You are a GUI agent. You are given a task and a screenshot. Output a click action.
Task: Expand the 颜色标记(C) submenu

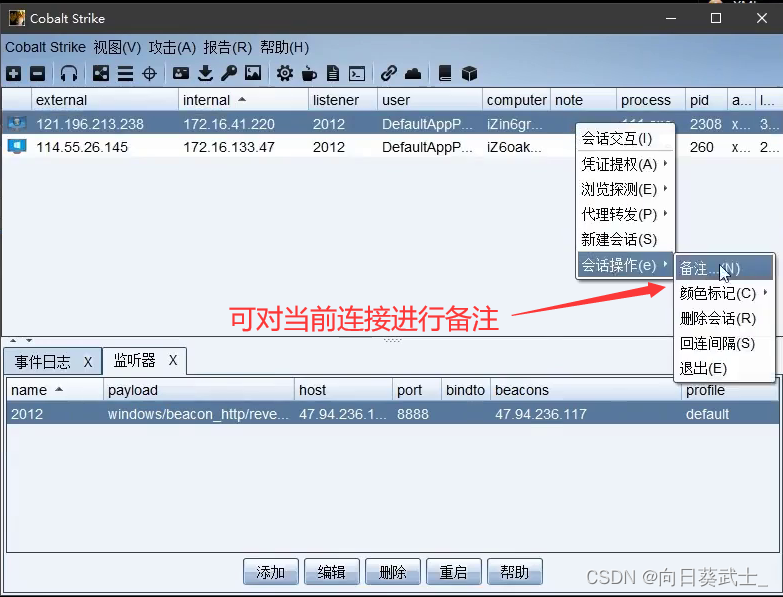tap(724, 293)
